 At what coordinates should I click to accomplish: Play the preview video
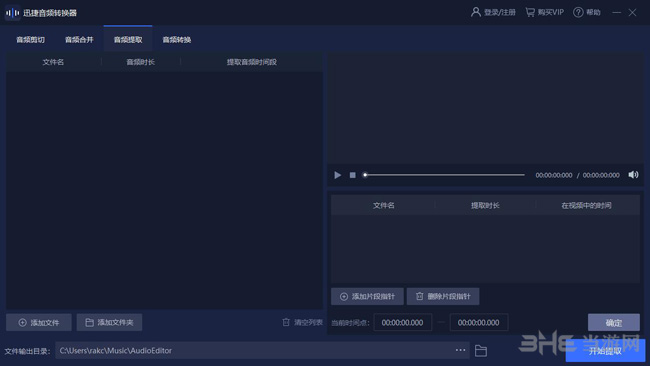coord(337,175)
